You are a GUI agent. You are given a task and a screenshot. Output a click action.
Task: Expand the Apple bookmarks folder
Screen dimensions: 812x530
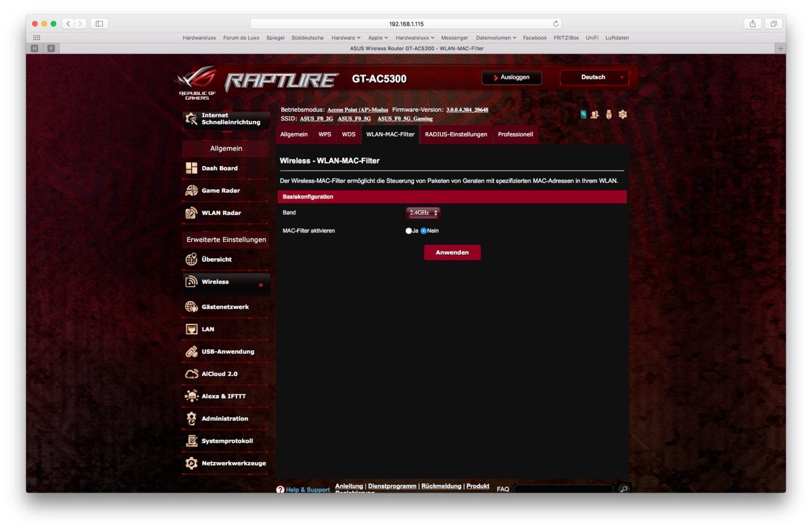[x=378, y=38]
